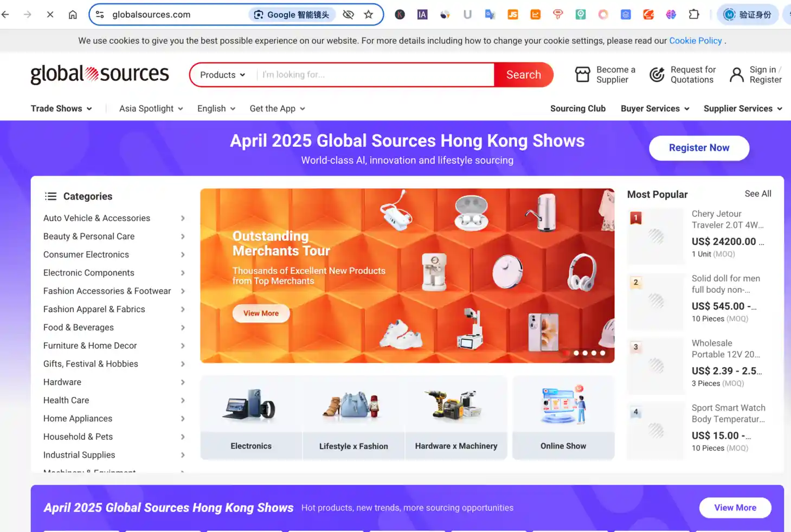This screenshot has height=532, width=791.
Task: Open the Categories list icon
Action: [50, 196]
